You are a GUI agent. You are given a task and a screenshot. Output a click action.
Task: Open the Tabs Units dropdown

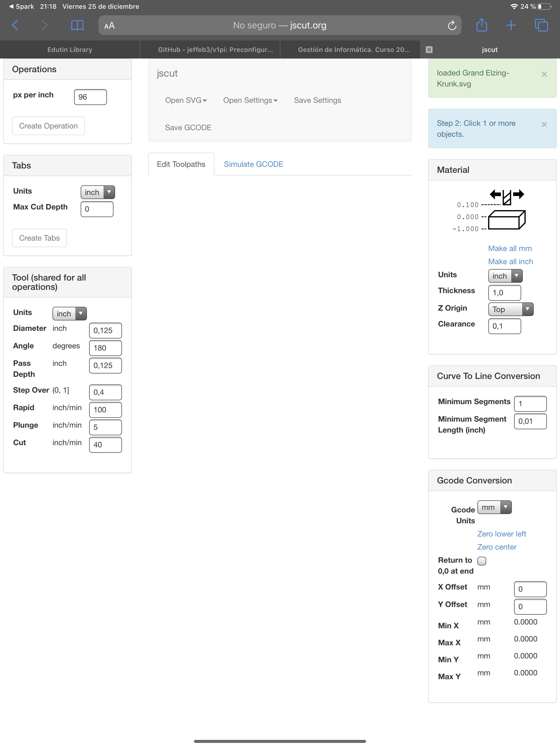(x=98, y=192)
